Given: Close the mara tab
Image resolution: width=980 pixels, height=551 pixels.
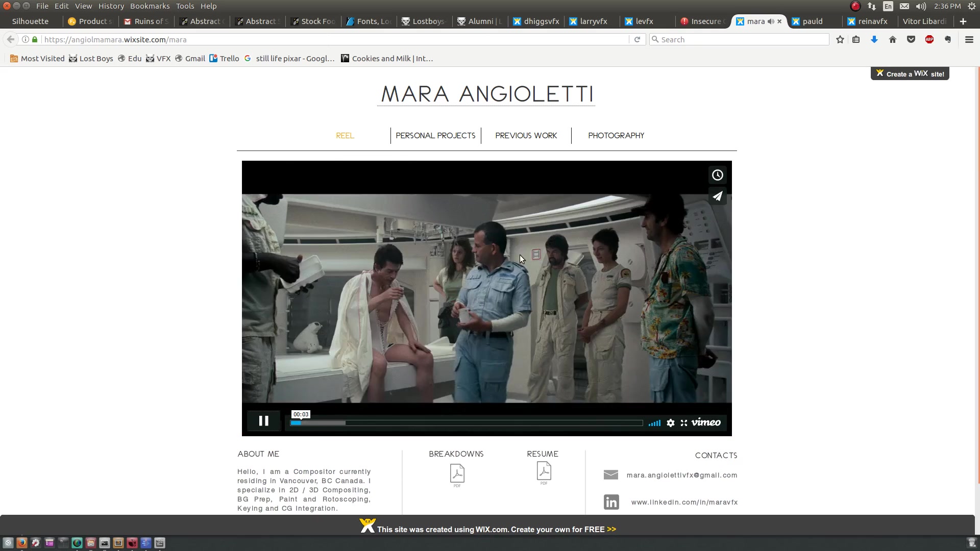Looking at the screenshot, I should point(779,21).
